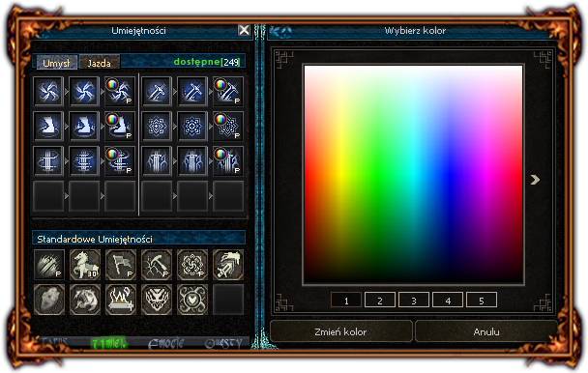
Task: Select color preset slot 3
Action: click(414, 301)
